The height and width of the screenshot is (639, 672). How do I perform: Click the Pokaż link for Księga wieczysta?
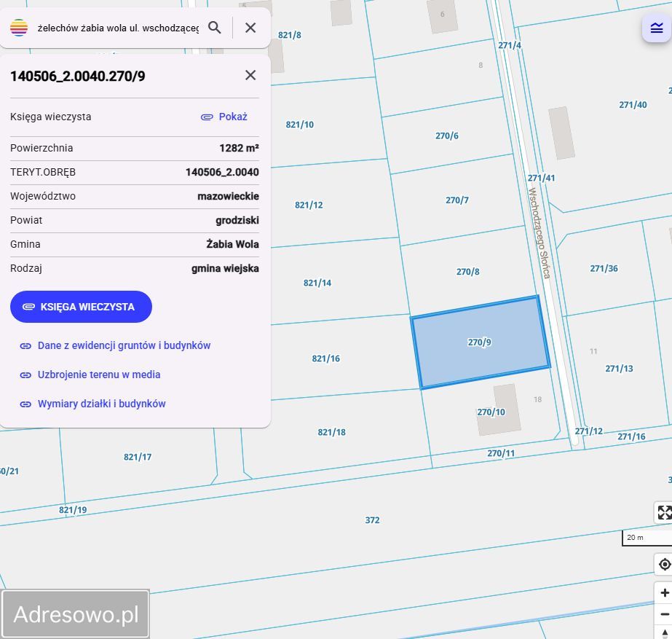pos(225,117)
